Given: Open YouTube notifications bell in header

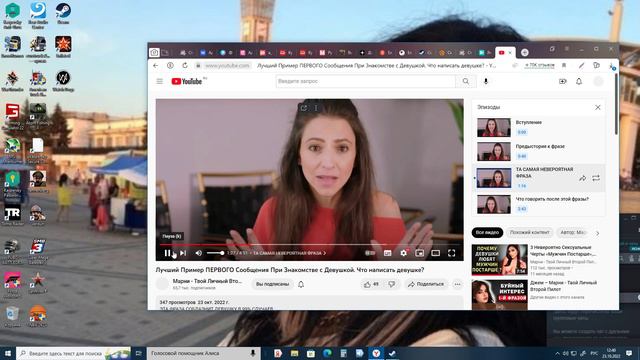Looking at the screenshot, I should tap(579, 81).
